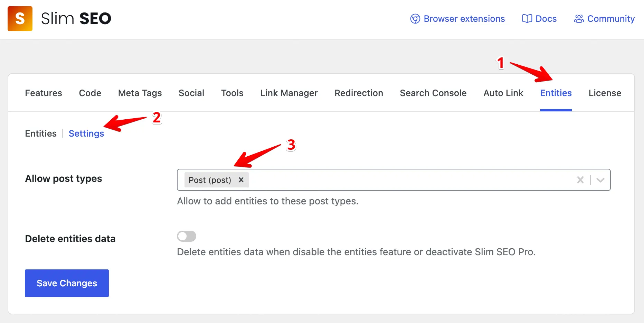Switch to the Meta Tags tab
Screen dimensions: 644x323
140,93
